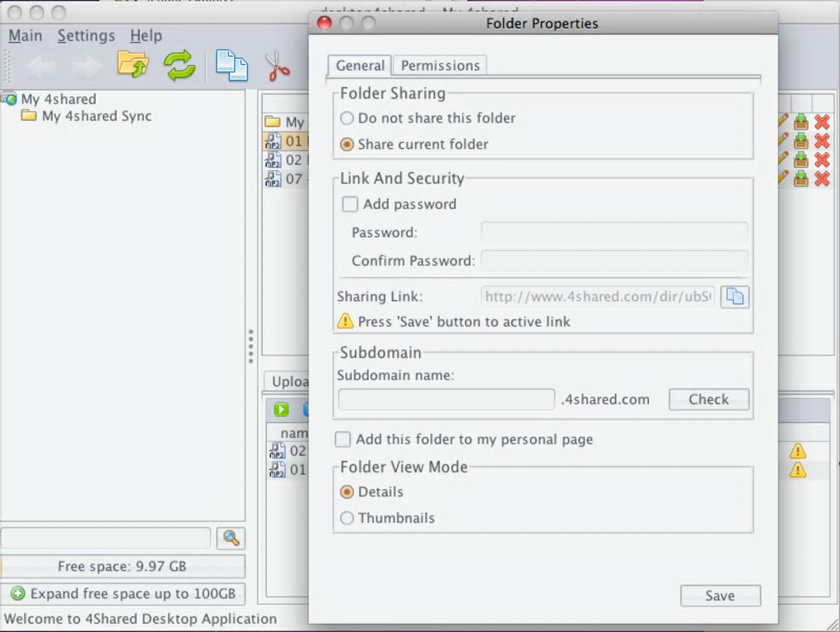Click the Sharing Link URL field
Viewport: 840px width, 632px height.
coord(598,296)
